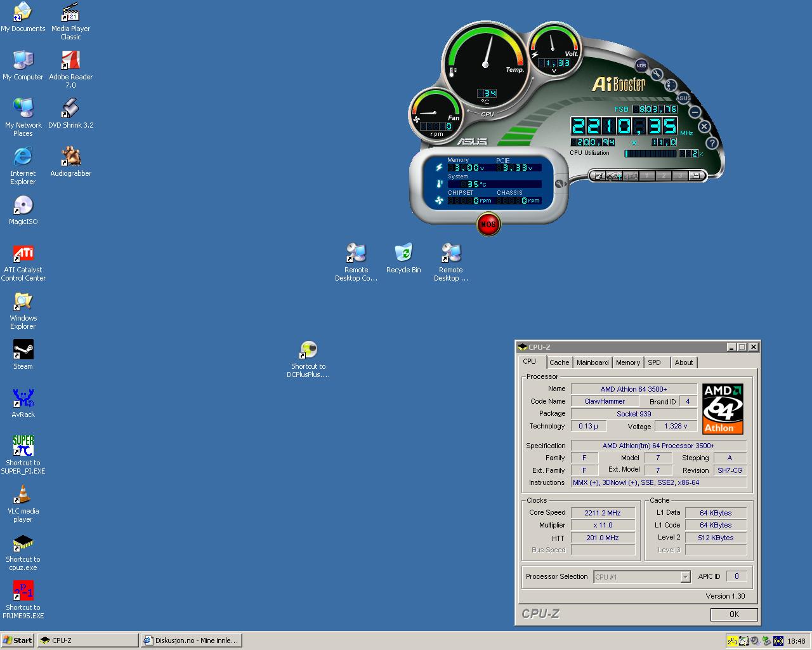Select the My Computer desktop icon
The width and height of the screenshot is (812, 650).
click(23, 65)
